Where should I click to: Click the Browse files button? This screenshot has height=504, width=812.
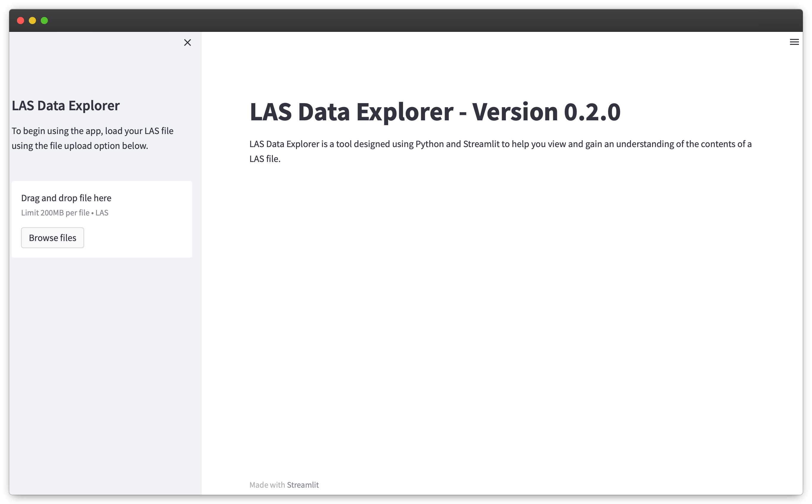click(x=52, y=238)
